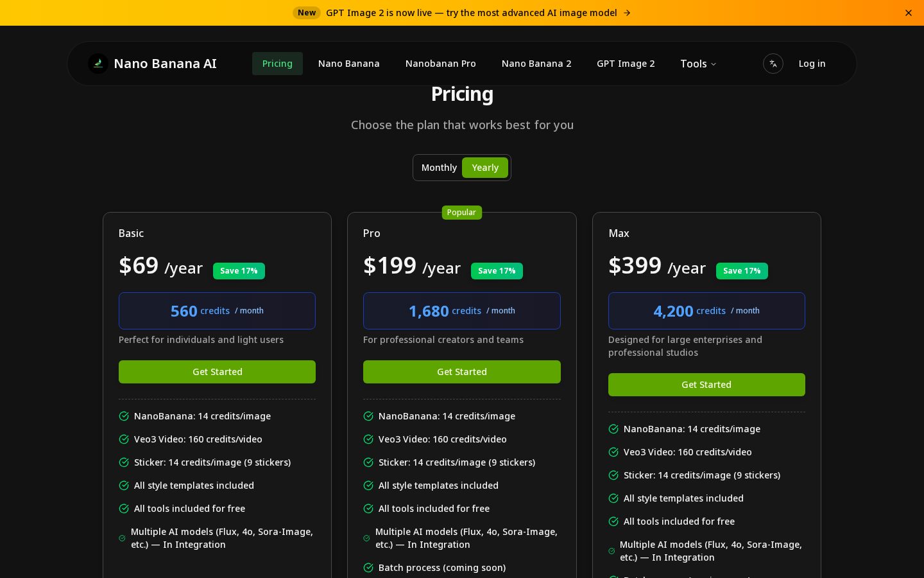Click the Log in link
924x578 pixels.
(x=812, y=64)
